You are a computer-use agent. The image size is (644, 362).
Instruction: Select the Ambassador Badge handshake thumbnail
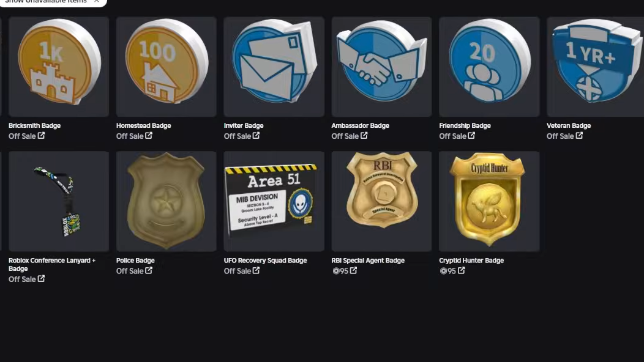[x=381, y=67]
